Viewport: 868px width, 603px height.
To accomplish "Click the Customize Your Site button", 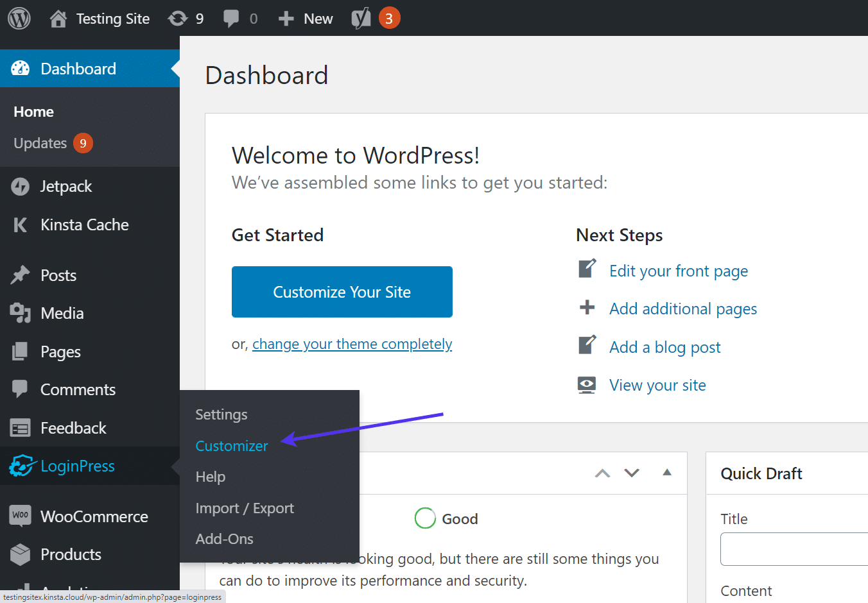I will (342, 292).
